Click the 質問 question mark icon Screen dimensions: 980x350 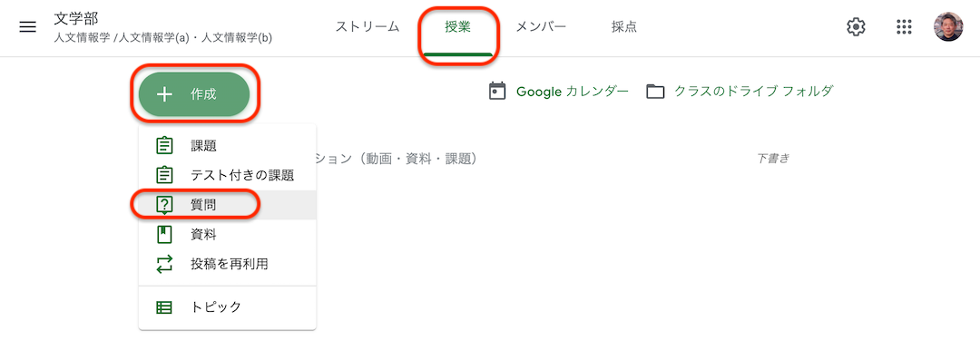click(163, 205)
